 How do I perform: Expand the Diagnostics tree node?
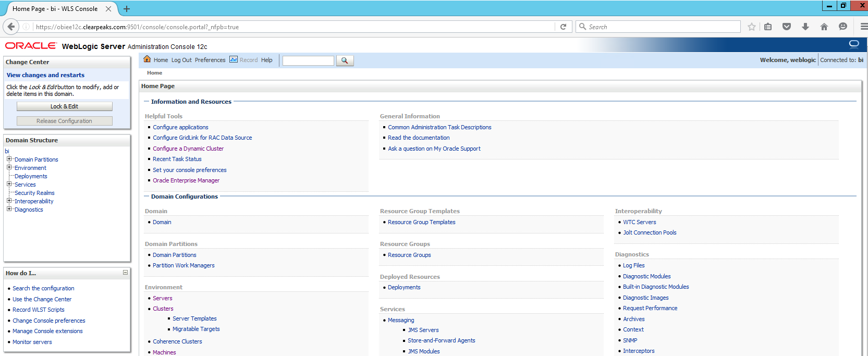(x=9, y=209)
